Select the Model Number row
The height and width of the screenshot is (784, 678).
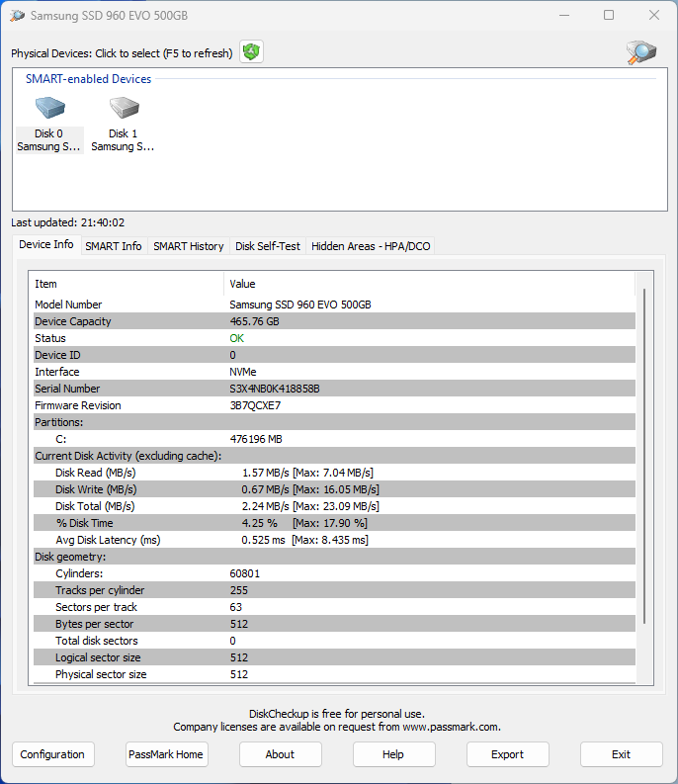click(x=334, y=305)
